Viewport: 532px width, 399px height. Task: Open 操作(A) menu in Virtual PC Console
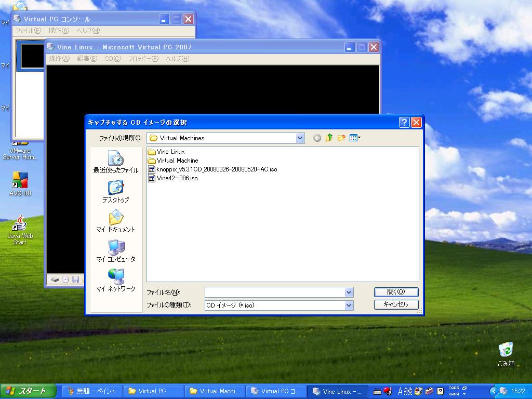59,31
